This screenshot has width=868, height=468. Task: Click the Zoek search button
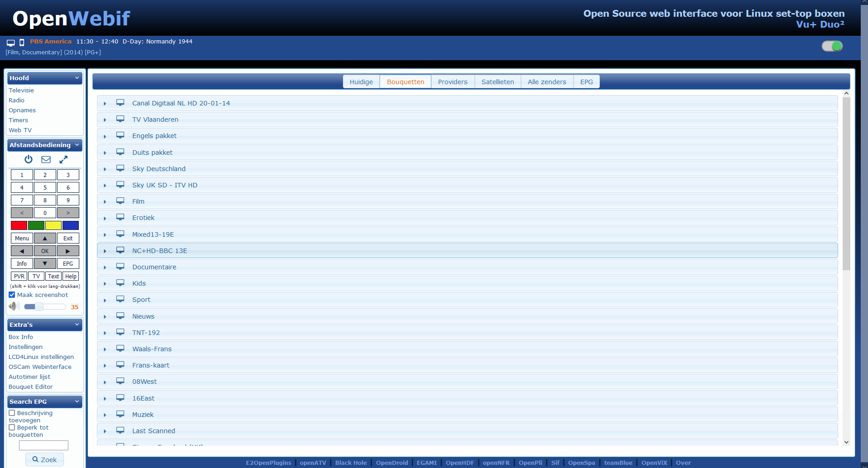click(44, 459)
